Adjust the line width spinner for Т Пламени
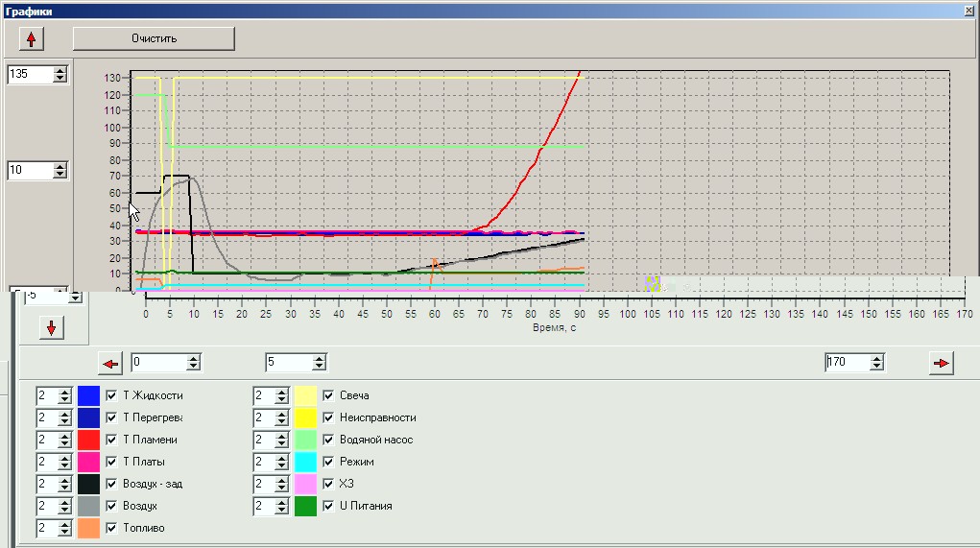980x548 pixels. click(x=64, y=440)
